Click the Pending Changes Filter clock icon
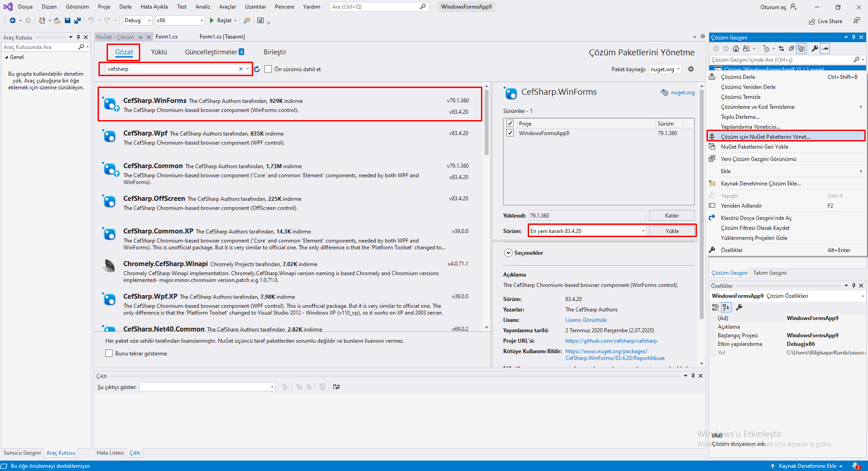The height and width of the screenshot is (471, 868). pos(766,49)
